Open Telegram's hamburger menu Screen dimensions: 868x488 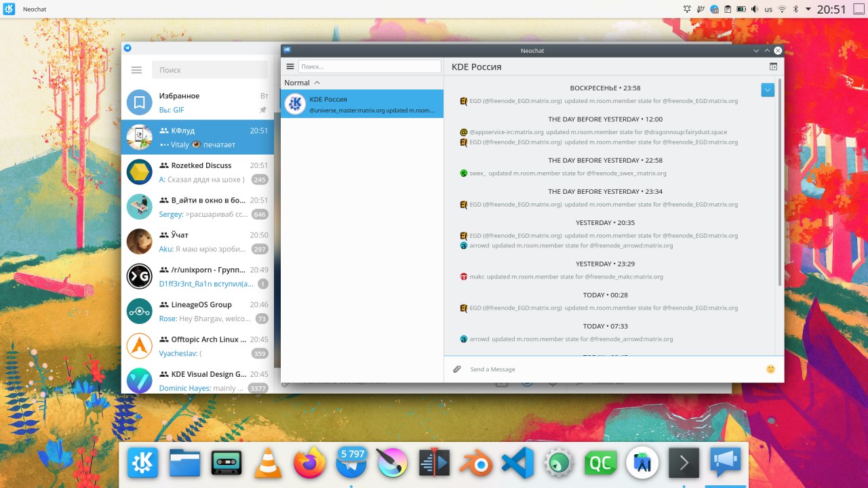[x=136, y=70]
